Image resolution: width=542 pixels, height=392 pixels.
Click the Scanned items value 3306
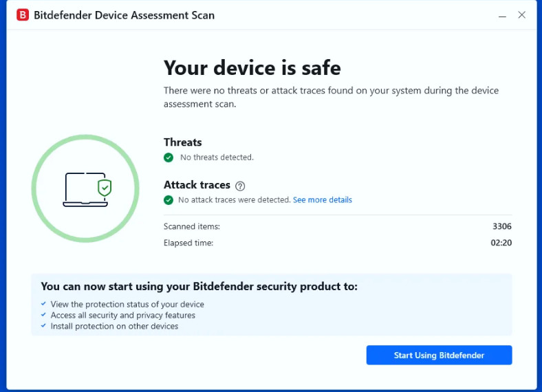(502, 226)
